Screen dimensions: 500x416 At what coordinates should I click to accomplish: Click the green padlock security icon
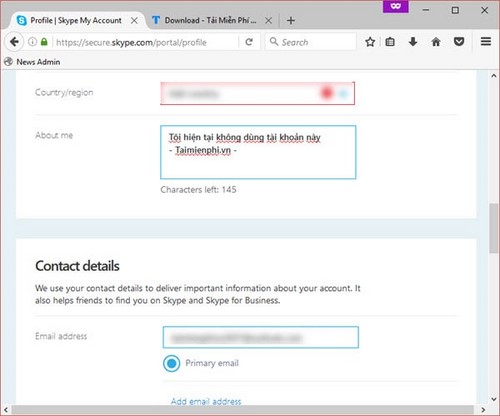(44, 42)
